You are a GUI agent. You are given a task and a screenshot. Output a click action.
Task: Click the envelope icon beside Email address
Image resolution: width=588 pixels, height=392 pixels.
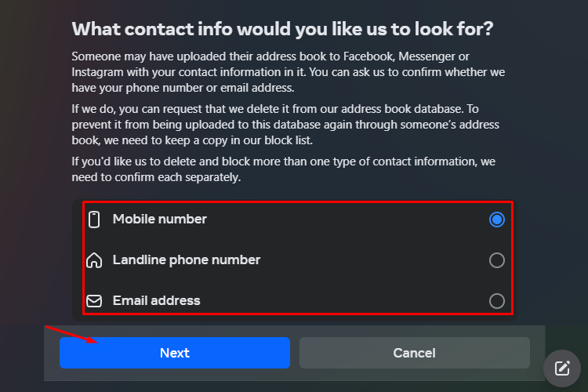(94, 301)
